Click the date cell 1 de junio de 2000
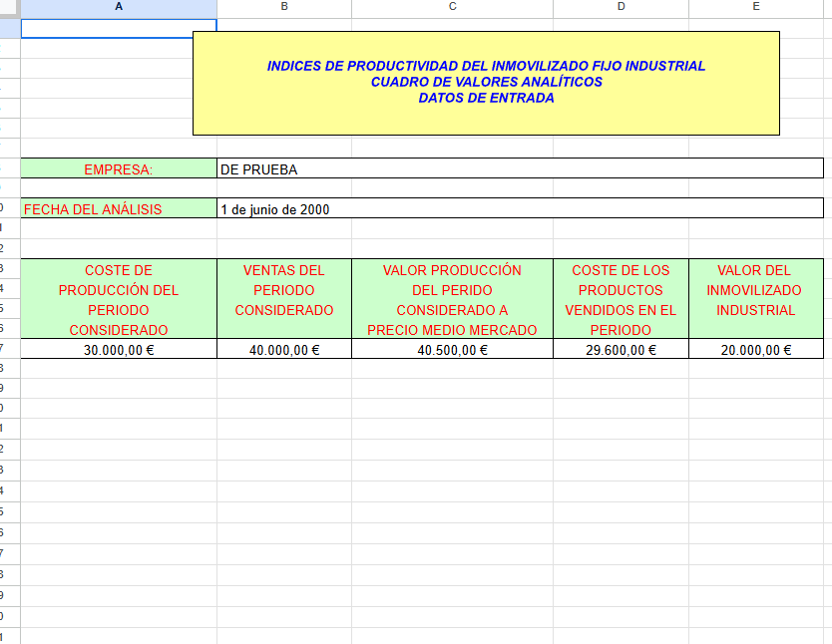 click(x=520, y=209)
